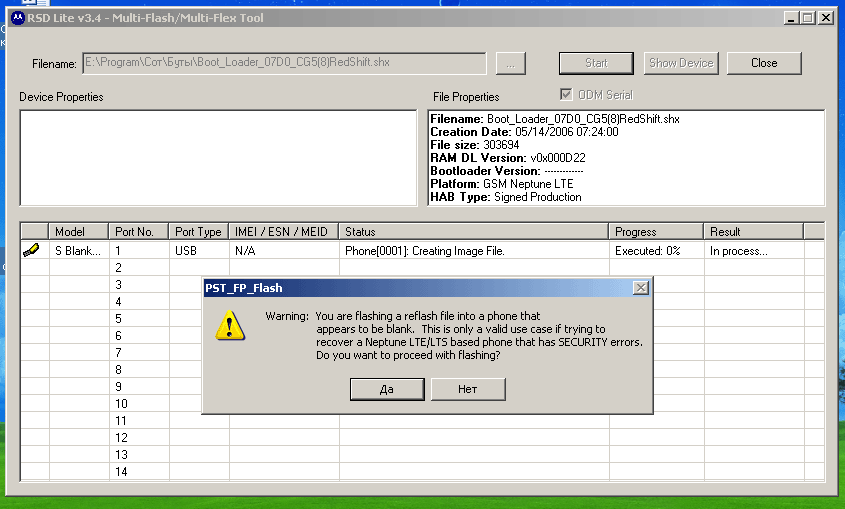Click the Show Device button
This screenshot has width=845, height=509.
[681, 63]
